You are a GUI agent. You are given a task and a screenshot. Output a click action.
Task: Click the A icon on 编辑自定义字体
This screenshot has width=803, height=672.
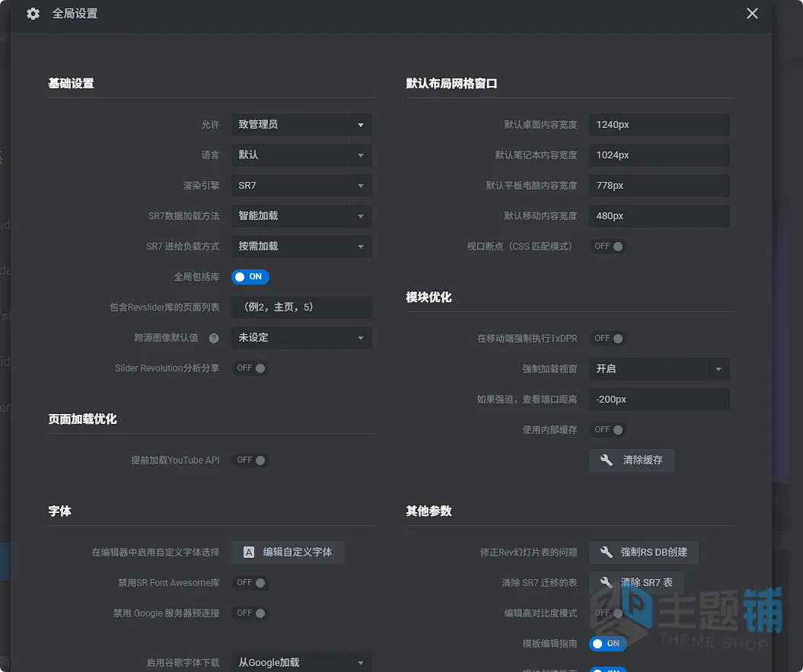pyautogui.click(x=249, y=553)
